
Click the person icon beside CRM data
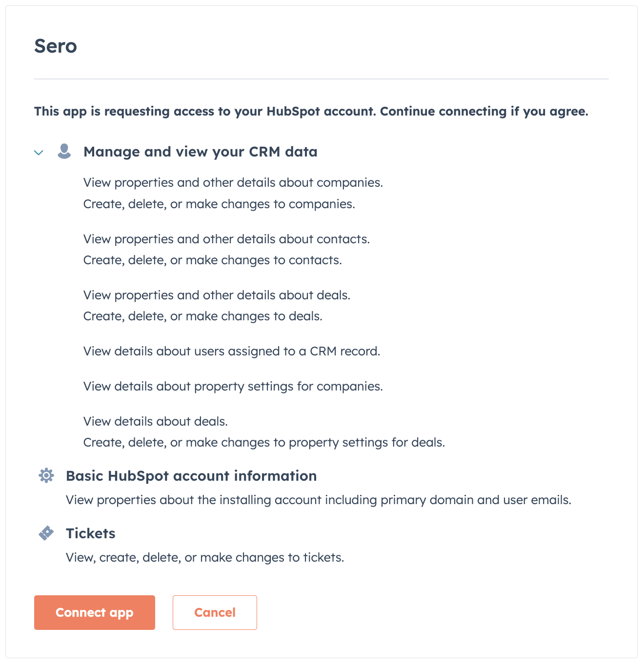[64, 151]
